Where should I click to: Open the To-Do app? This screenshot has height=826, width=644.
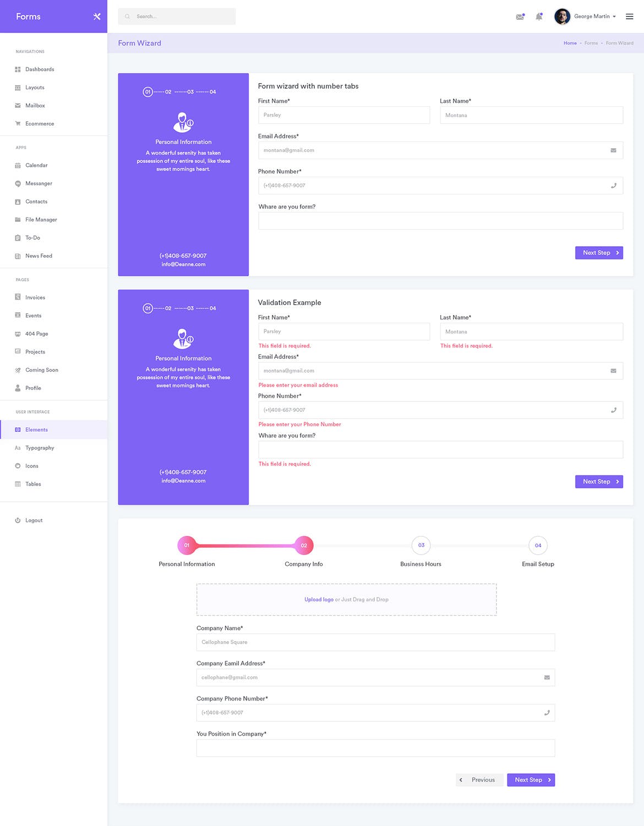point(32,237)
